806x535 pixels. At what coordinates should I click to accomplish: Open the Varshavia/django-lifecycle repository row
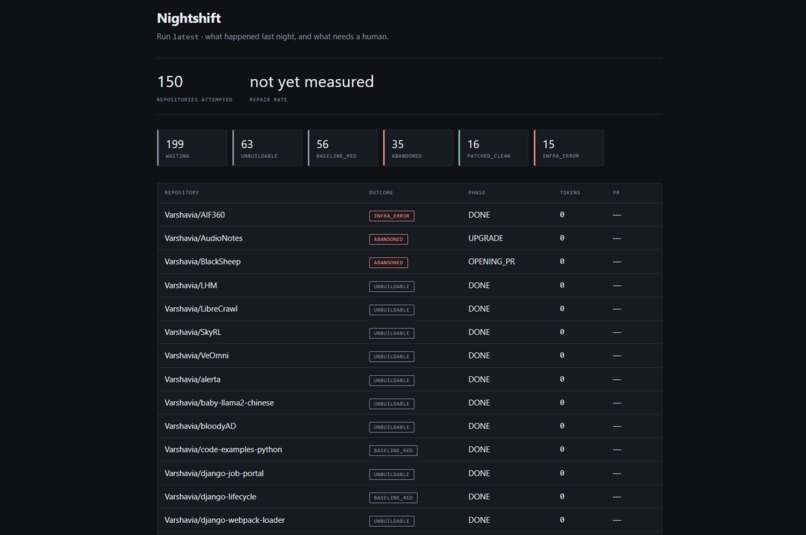[409, 496]
